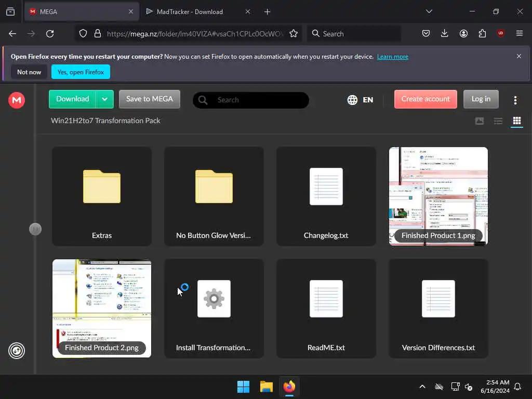532x399 pixels.
Task: Reload the current page
Action: point(50,34)
